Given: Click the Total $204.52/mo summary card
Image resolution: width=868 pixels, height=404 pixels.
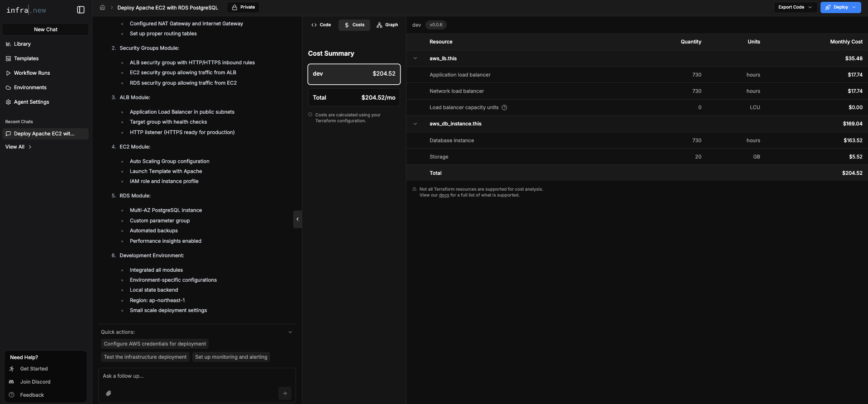Looking at the screenshot, I should 354,97.
